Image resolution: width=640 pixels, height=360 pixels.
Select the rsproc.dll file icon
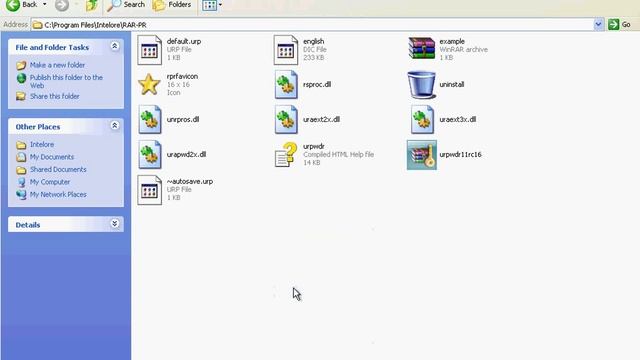[x=286, y=84]
